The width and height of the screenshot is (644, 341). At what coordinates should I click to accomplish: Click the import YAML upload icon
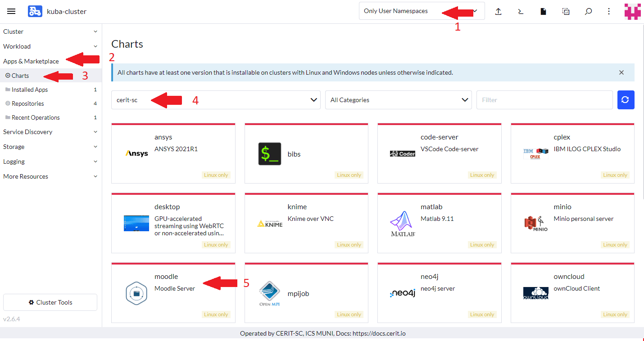[498, 12]
